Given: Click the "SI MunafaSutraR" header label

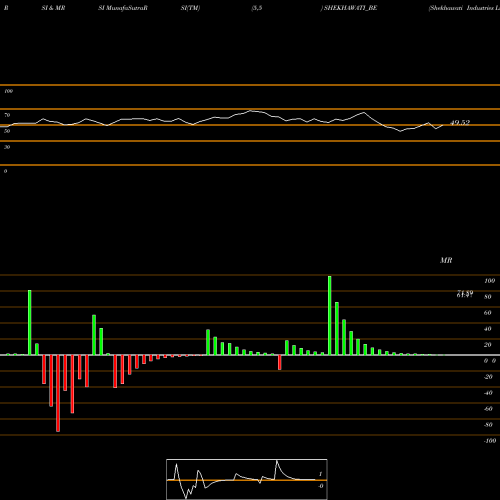Looking at the screenshot, I should click(x=123, y=8).
